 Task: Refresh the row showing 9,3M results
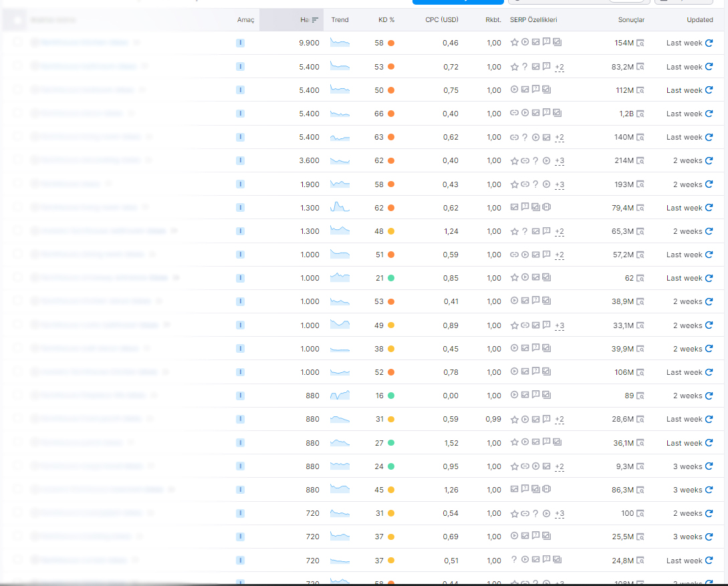pyautogui.click(x=709, y=466)
